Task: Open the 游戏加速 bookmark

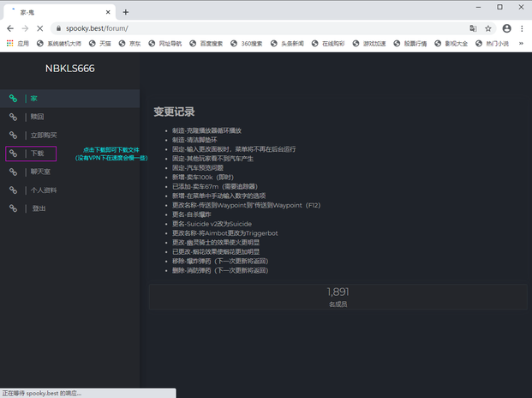Action: [x=369, y=44]
